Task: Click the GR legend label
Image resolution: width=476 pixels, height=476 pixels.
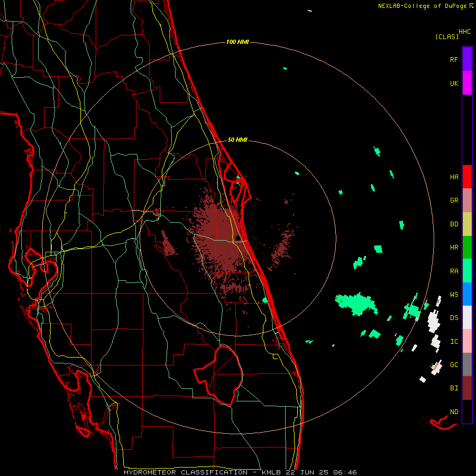Action: point(454,200)
